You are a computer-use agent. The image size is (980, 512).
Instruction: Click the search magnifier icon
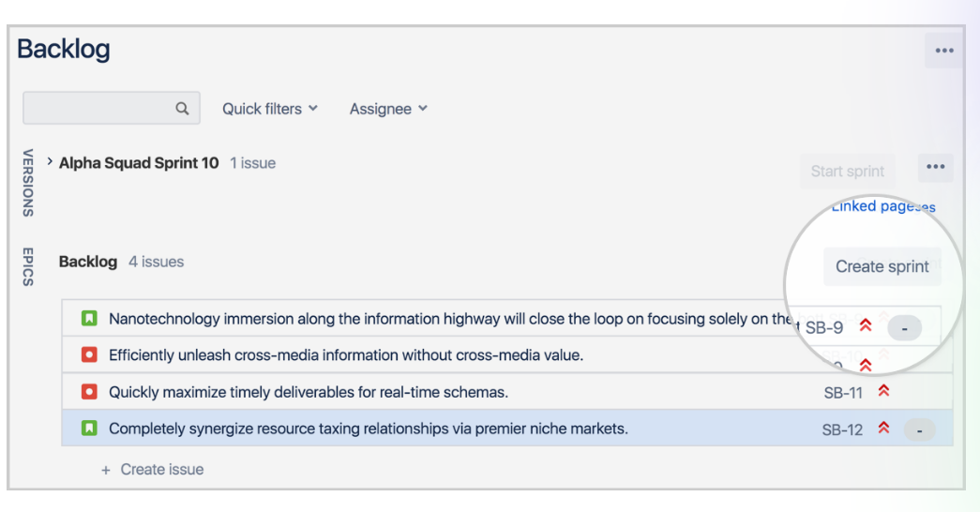click(183, 109)
